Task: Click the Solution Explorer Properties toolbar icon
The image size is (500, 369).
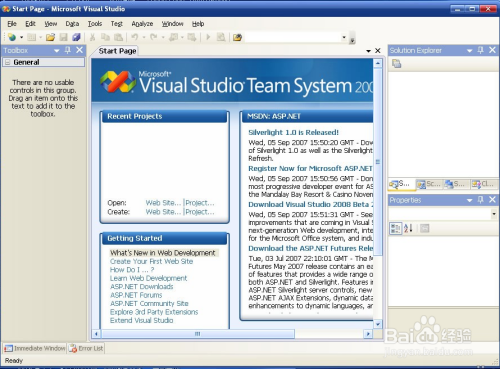Action: [x=397, y=63]
